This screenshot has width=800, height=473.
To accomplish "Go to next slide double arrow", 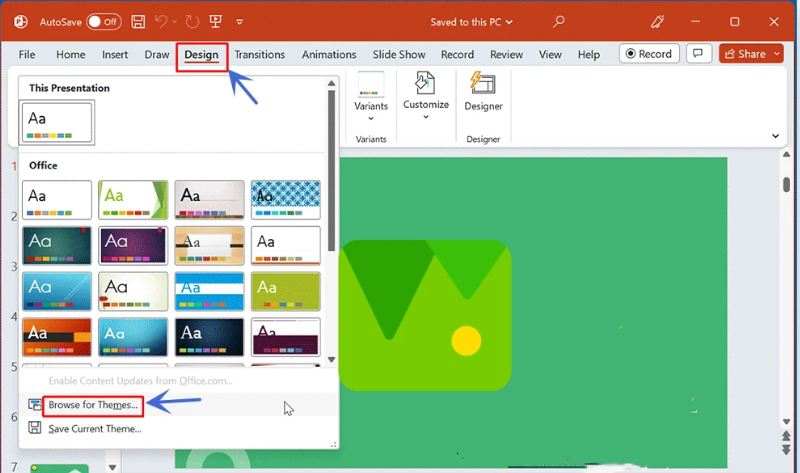I will point(786,450).
